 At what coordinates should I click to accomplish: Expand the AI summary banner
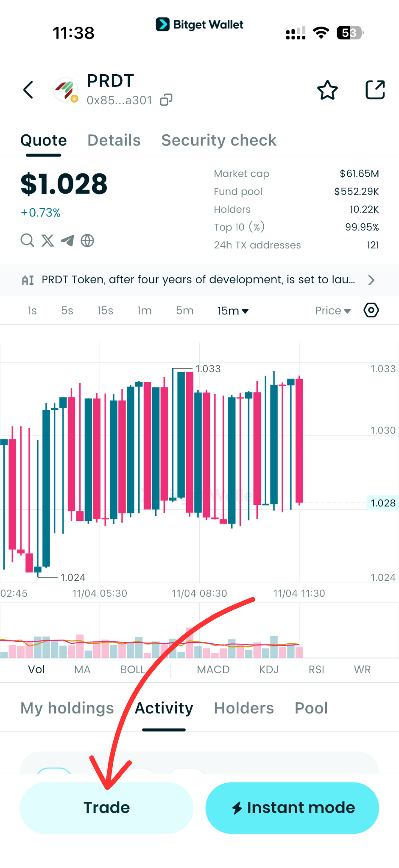pos(199,280)
